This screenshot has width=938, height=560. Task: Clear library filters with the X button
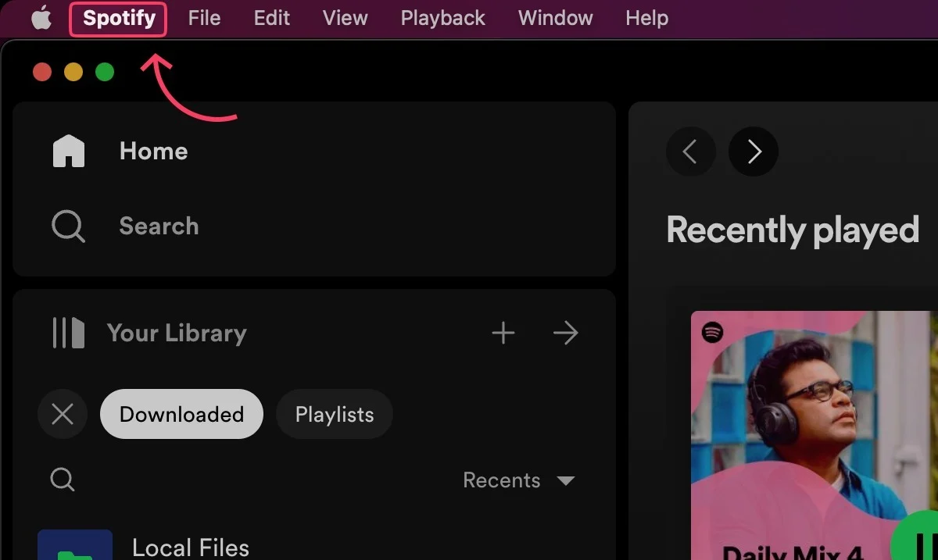[63, 414]
